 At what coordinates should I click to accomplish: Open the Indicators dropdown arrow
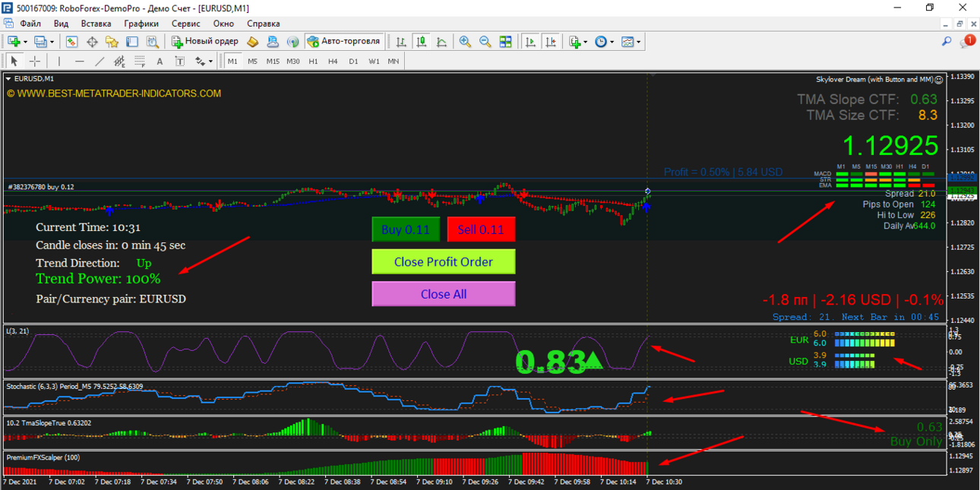(586, 42)
